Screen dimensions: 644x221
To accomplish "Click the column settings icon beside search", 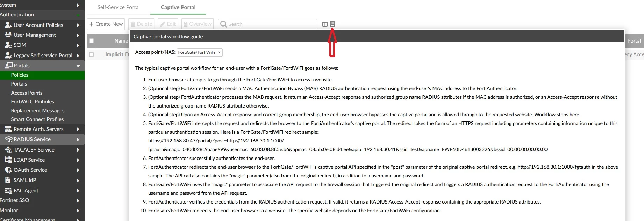I will [x=325, y=24].
